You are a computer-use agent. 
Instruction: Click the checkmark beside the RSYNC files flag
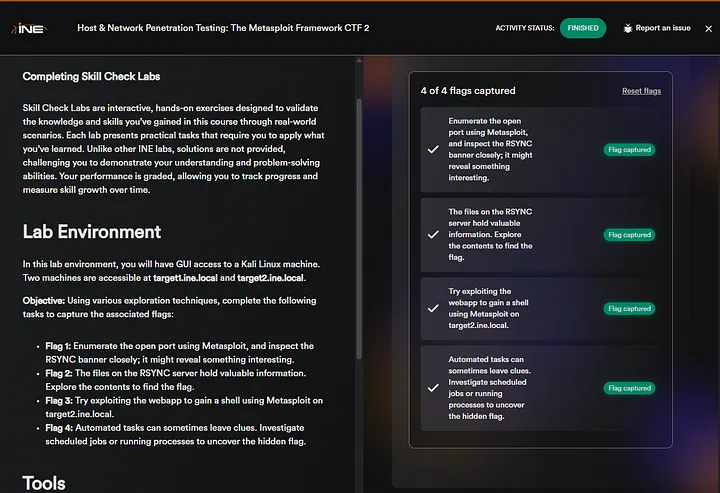coord(433,235)
